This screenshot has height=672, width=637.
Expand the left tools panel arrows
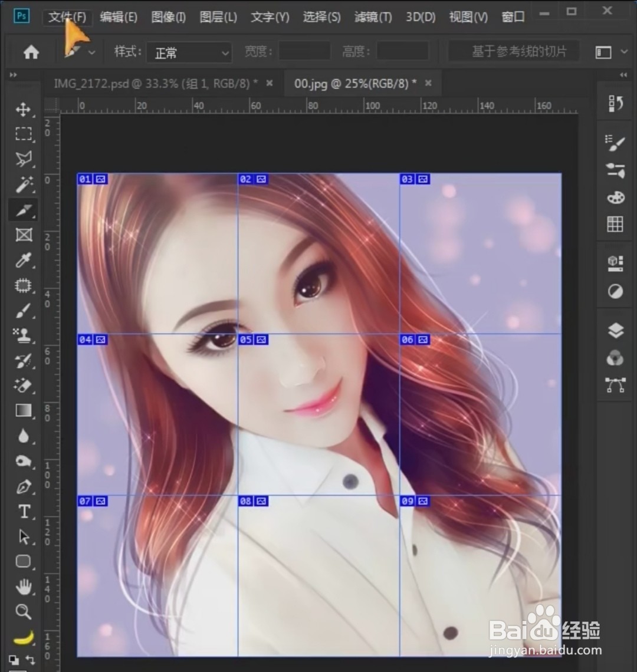click(x=14, y=75)
